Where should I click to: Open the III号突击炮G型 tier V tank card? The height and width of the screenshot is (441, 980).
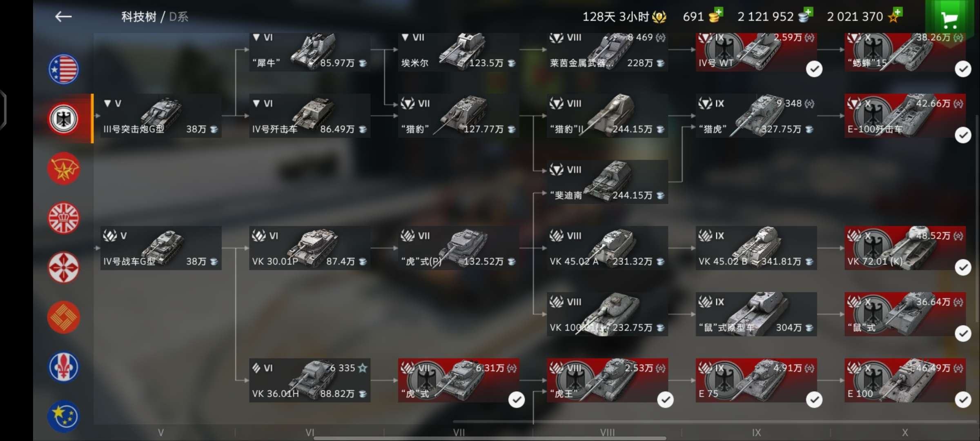161,116
